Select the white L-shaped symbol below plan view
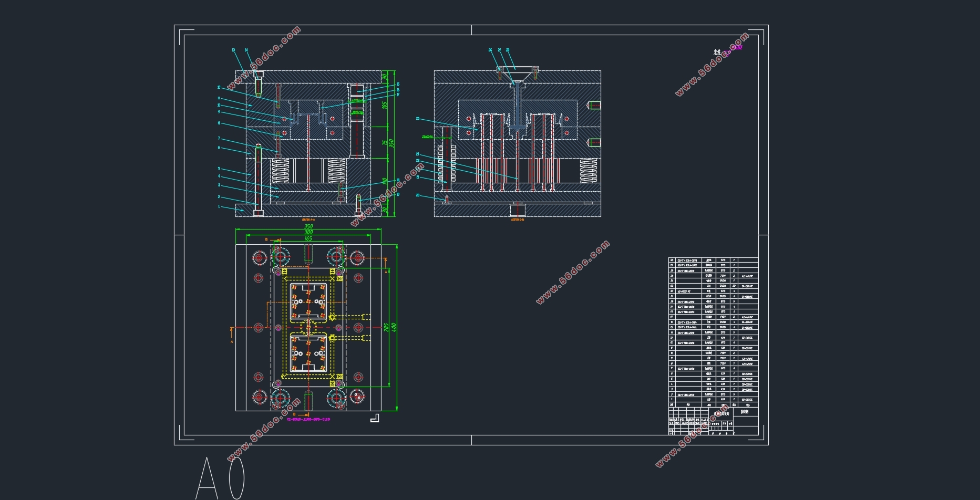The height and width of the screenshot is (500, 980). click(x=375, y=418)
